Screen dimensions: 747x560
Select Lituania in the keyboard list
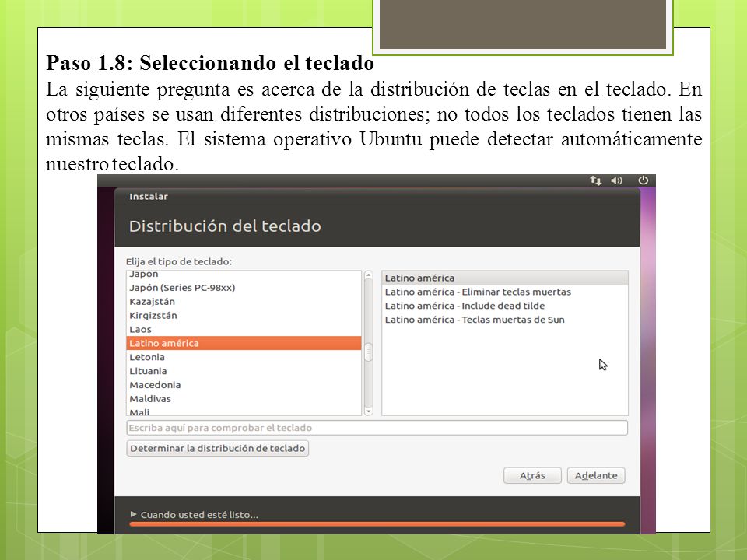tap(244, 371)
